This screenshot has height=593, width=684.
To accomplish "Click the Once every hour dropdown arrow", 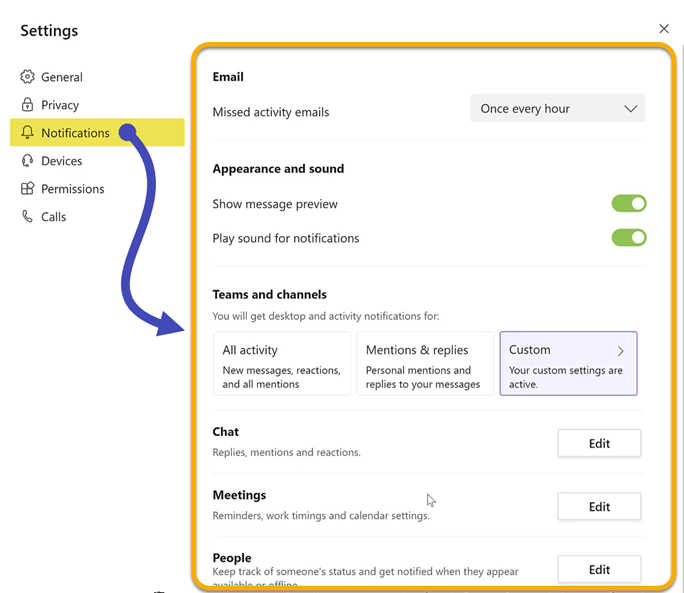I will tap(630, 109).
